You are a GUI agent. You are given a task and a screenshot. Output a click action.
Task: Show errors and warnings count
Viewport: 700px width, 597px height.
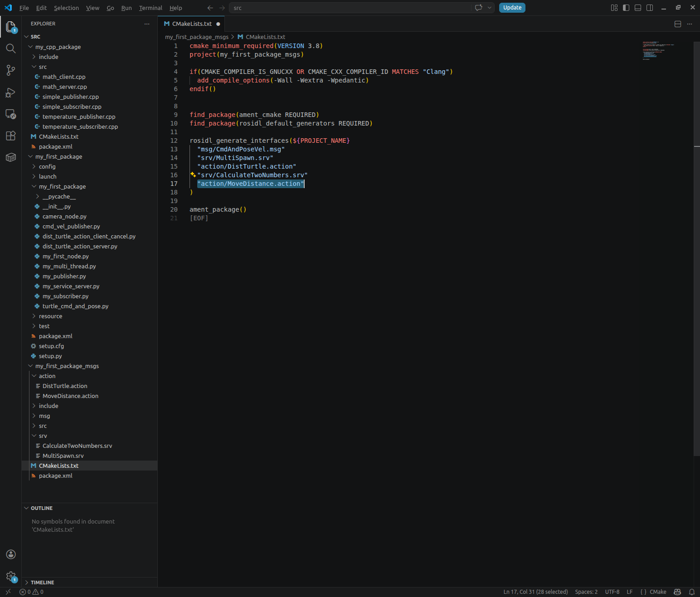31,592
